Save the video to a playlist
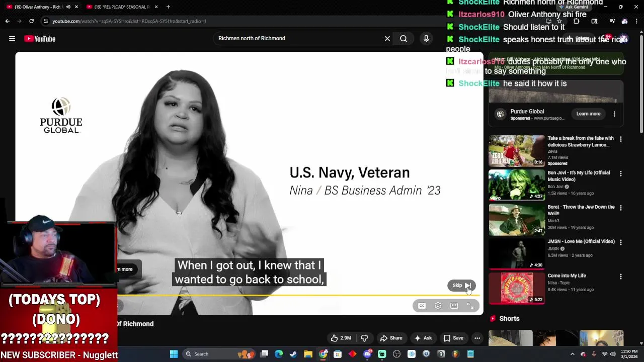Viewport: 644px width, 362px height. coord(453,338)
